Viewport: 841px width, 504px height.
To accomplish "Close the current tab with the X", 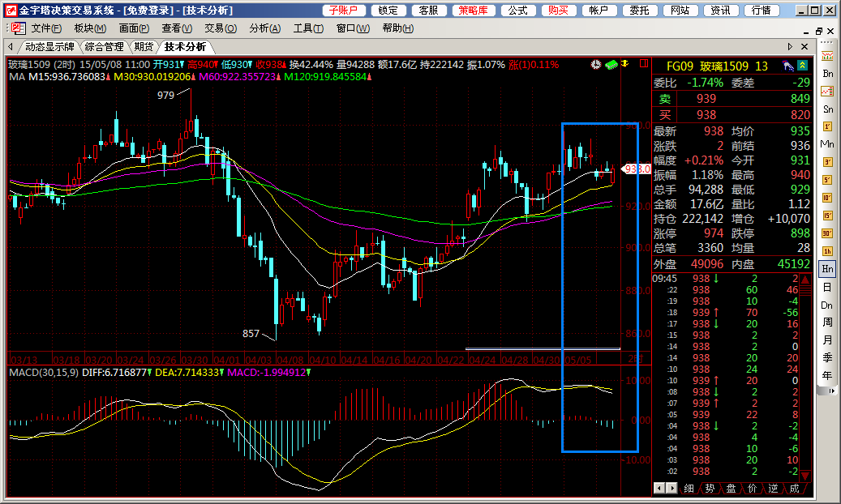I will click(x=805, y=47).
